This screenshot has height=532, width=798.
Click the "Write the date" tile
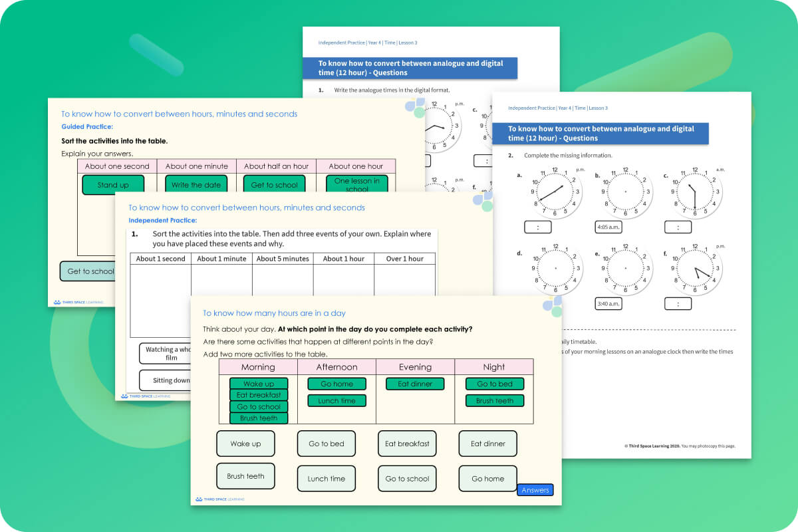coord(196,185)
